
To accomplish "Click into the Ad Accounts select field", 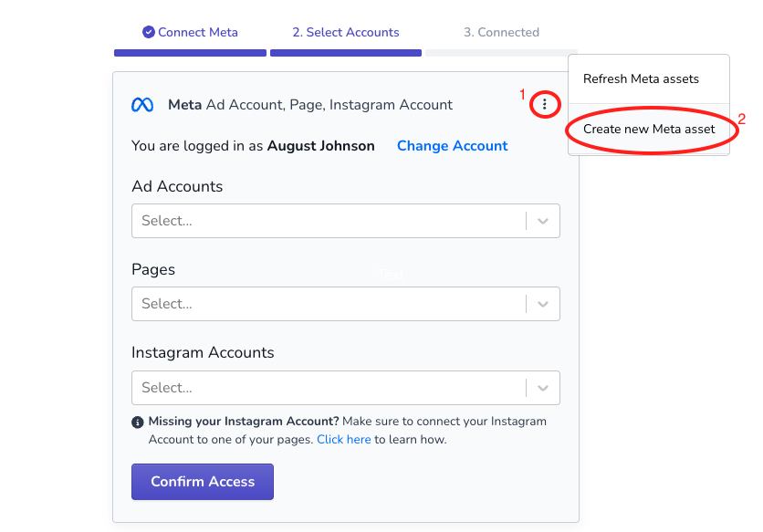I will (x=346, y=221).
